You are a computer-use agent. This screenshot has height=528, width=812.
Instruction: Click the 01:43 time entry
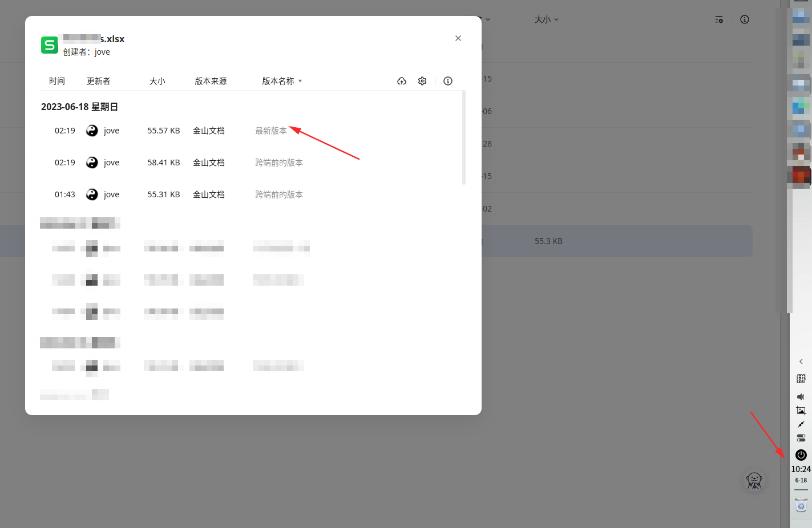pos(65,194)
